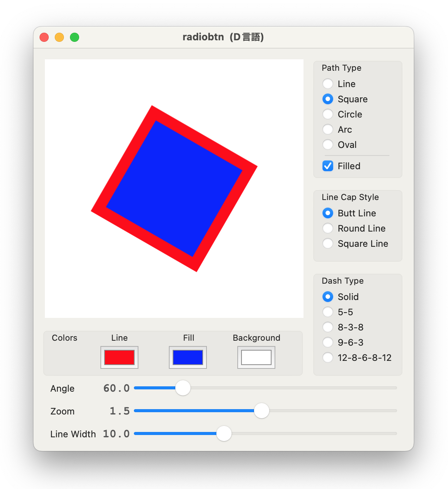Minimize the window with the yellow button
The image size is (448, 489).
click(x=59, y=37)
